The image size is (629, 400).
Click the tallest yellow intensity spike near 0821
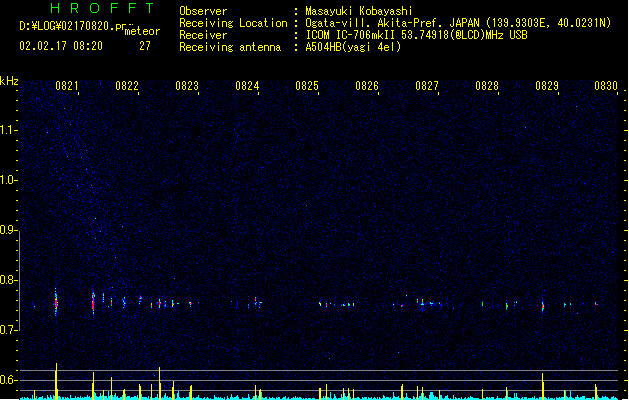pos(56,381)
